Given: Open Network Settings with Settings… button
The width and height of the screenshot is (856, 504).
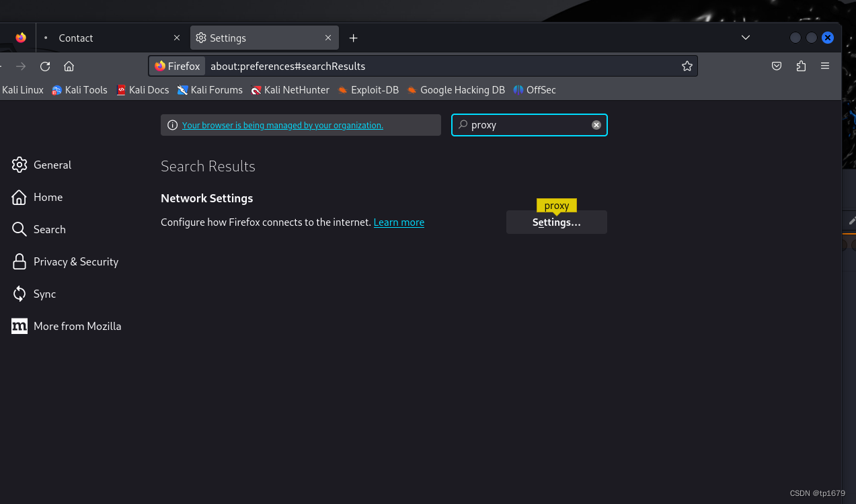Looking at the screenshot, I should (557, 222).
